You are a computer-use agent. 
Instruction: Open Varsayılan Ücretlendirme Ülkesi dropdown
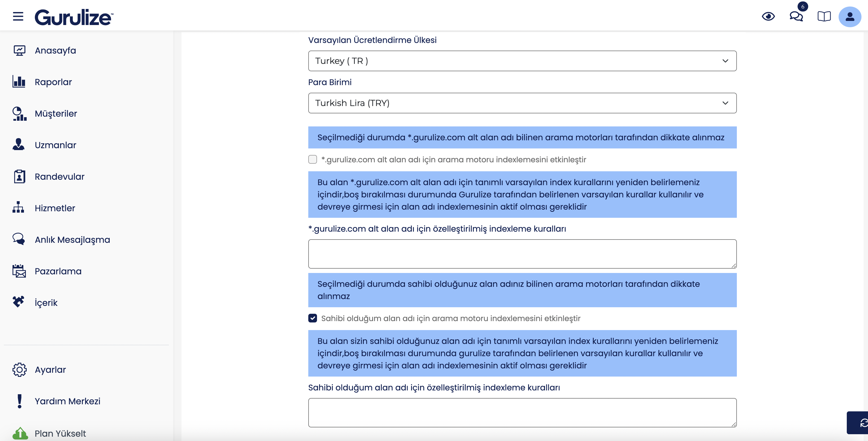click(x=522, y=61)
